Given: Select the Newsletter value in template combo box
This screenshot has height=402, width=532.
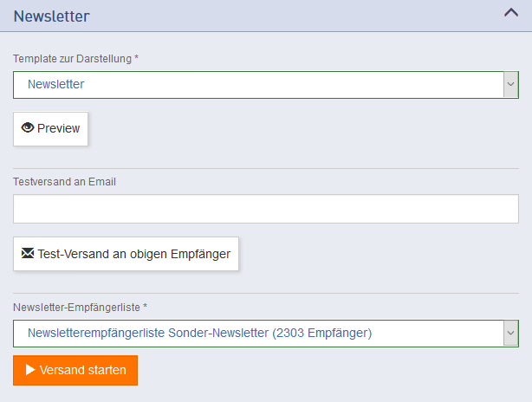Looking at the screenshot, I should [x=55, y=84].
